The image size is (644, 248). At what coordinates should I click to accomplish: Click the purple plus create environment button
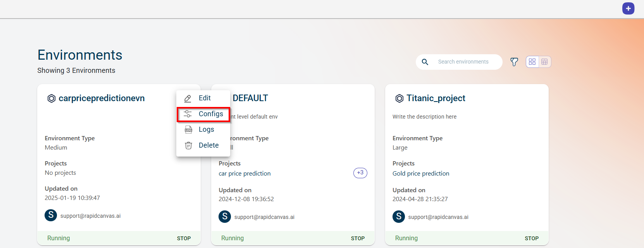[x=628, y=9]
